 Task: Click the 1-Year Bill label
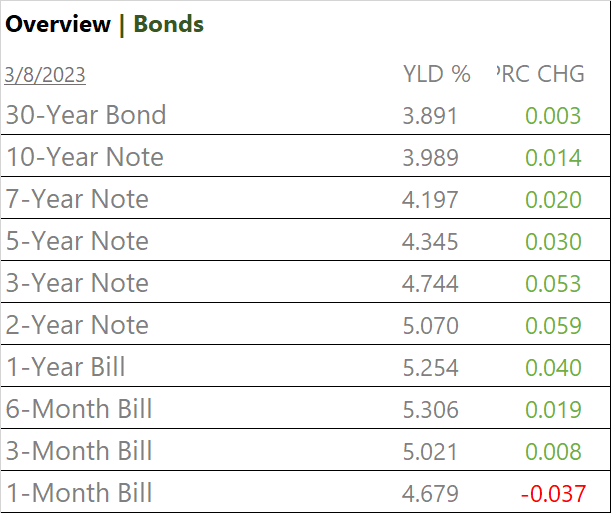(66, 367)
